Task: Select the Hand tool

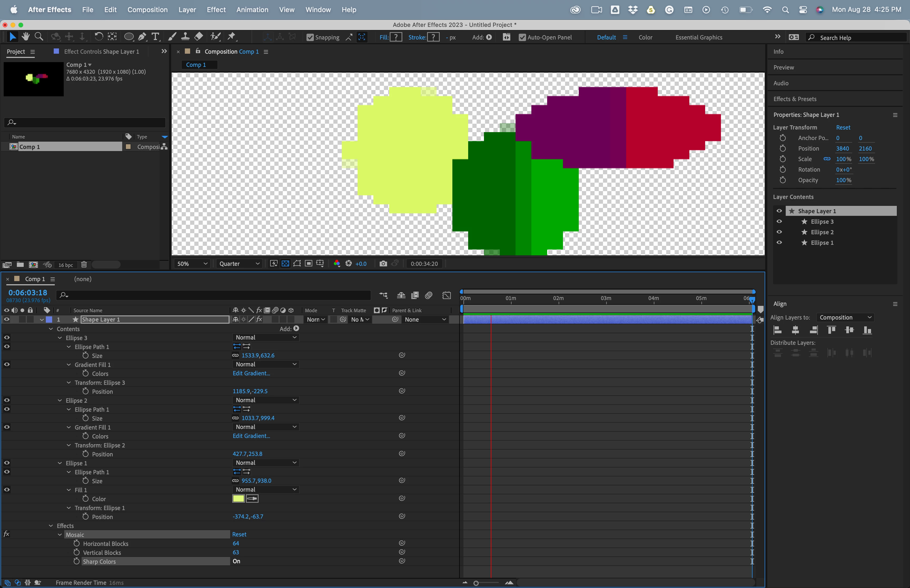Action: [26, 37]
